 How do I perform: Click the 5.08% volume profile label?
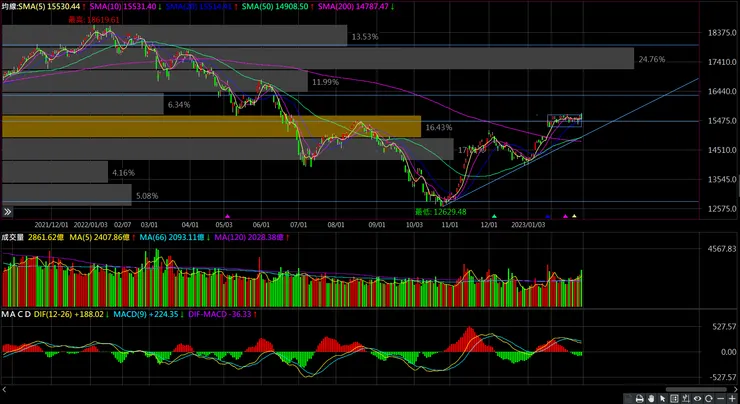click(x=147, y=195)
